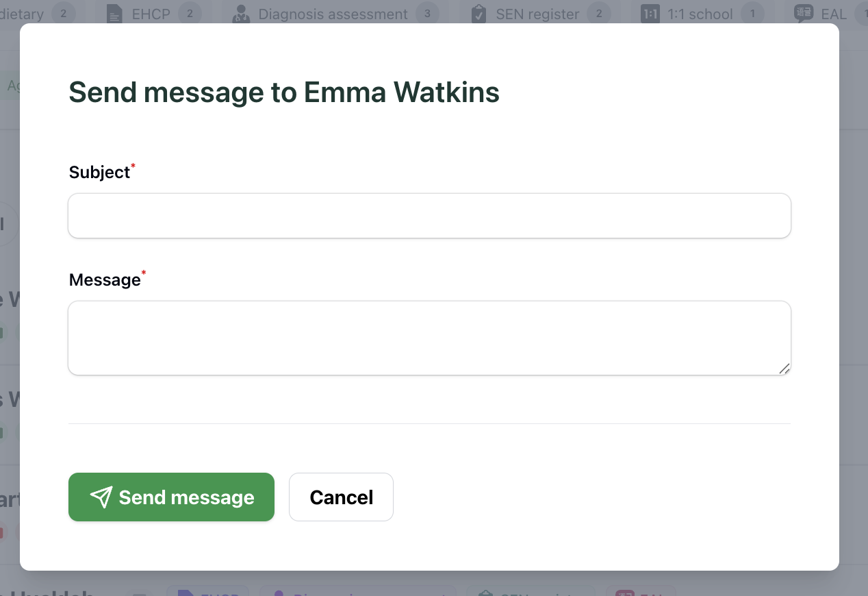Click the count badge beside 1:1 school
Image resolution: width=868 pixels, height=596 pixels.
(752, 14)
